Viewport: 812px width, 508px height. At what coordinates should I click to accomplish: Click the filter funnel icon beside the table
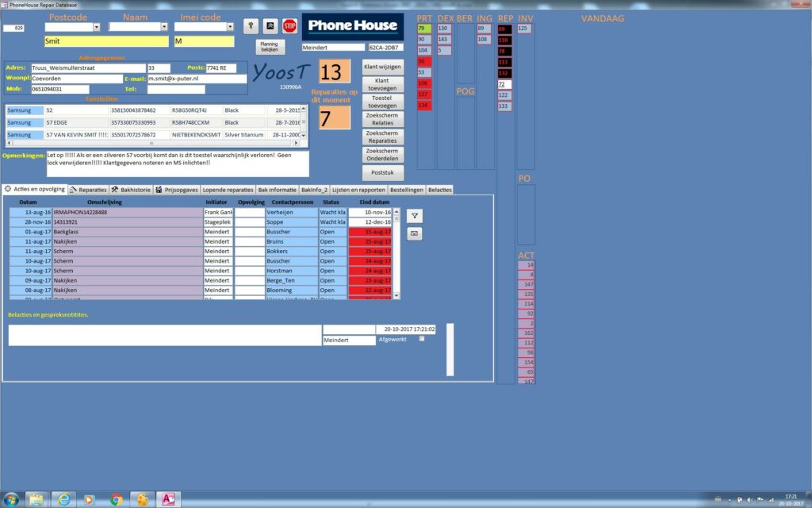point(414,215)
